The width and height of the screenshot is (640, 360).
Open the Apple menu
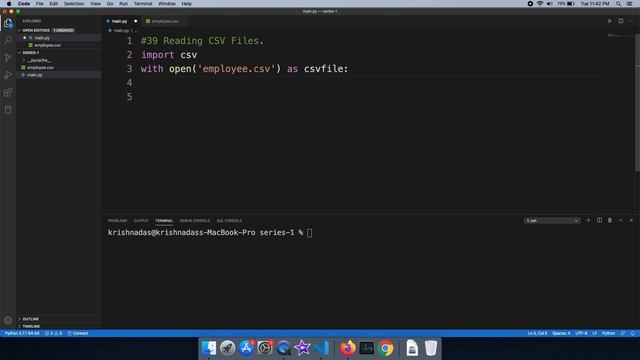[x=9, y=4]
